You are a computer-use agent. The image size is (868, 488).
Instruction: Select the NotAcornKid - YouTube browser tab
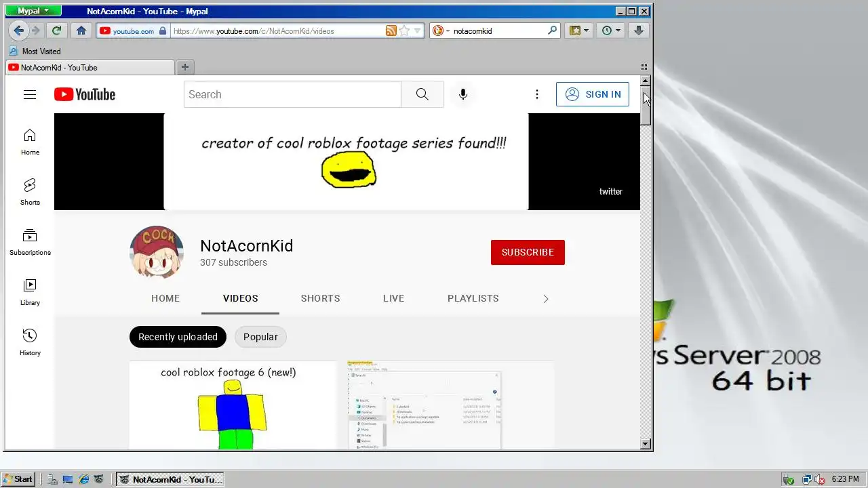90,67
